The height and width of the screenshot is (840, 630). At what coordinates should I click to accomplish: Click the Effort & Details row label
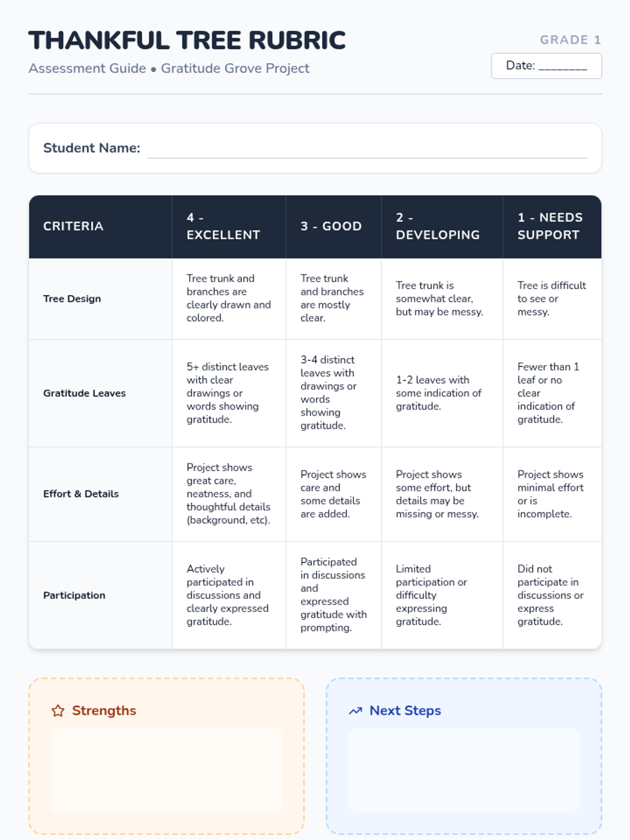(81, 494)
